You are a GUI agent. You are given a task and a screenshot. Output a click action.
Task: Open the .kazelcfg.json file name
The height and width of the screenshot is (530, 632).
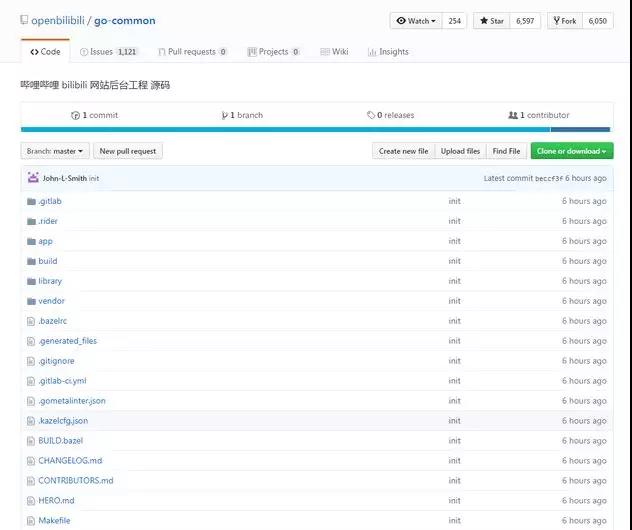tap(63, 421)
